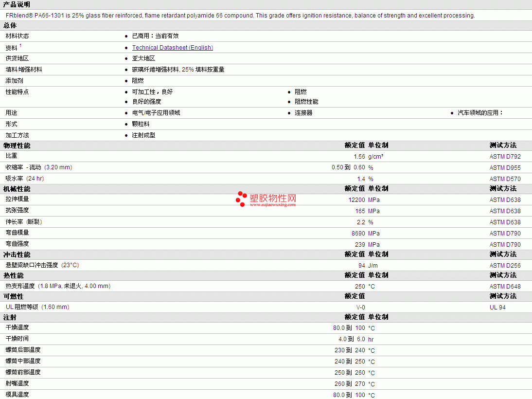Click the 总体 section header
Image resolution: width=532 pixels, height=399 pixels.
[x=10, y=25]
